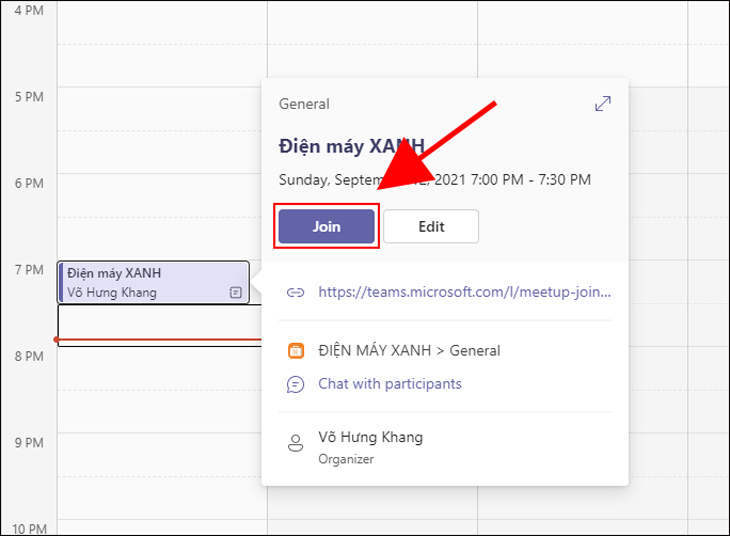Click the 9 PM time label
The width and height of the screenshot is (730, 536).
click(29, 443)
